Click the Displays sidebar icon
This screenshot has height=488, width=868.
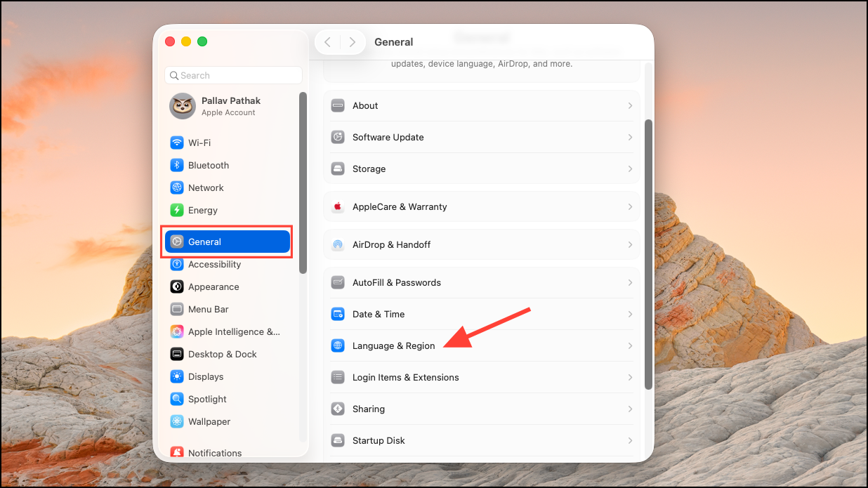click(177, 376)
